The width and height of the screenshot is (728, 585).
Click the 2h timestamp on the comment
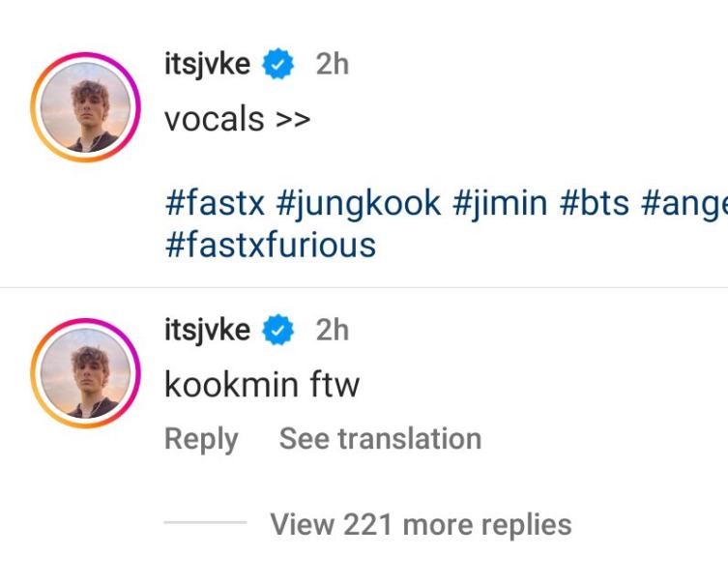coord(332,331)
